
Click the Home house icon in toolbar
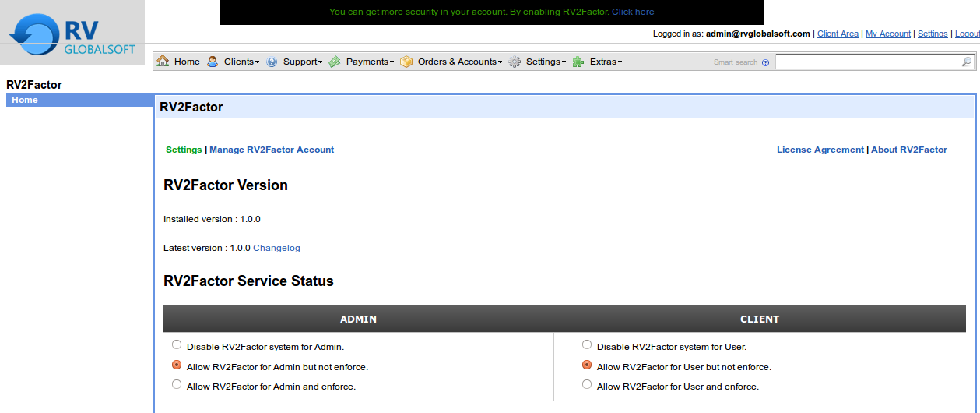(x=163, y=62)
